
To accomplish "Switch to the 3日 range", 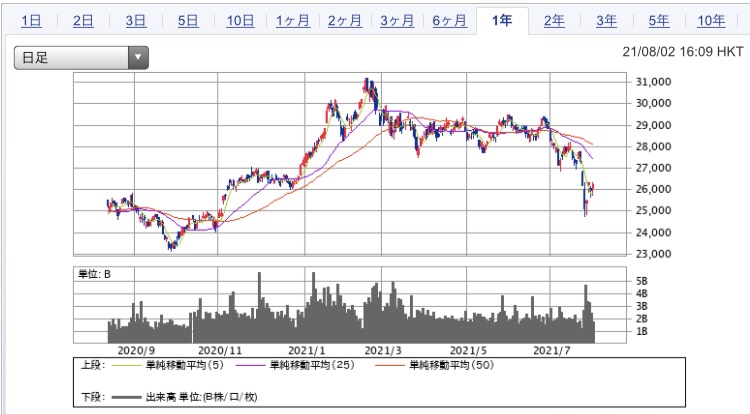I will coord(136,21).
